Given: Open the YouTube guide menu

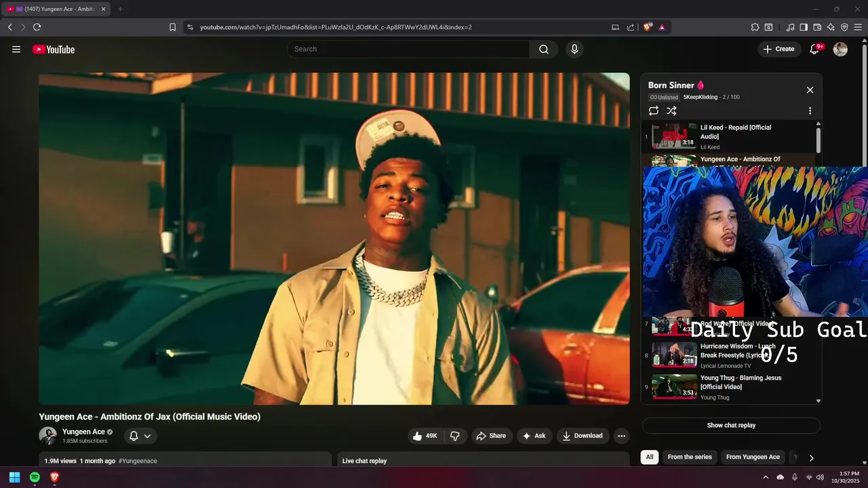Looking at the screenshot, I should 16,49.
